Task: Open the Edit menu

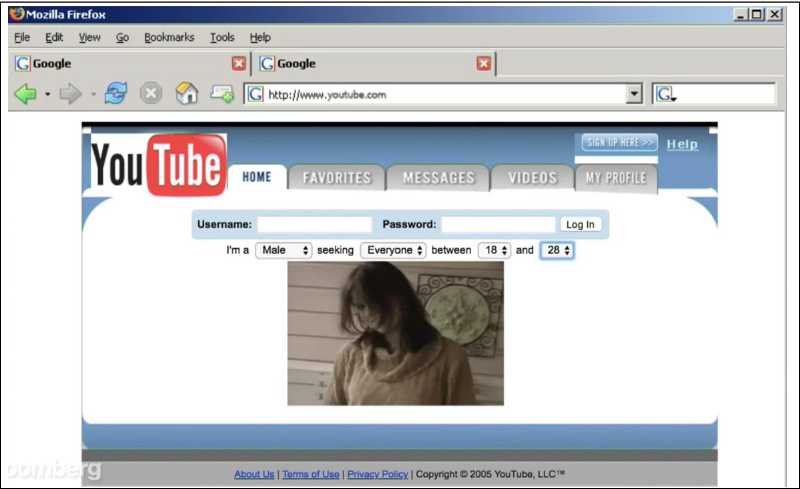Action: pyautogui.click(x=54, y=37)
